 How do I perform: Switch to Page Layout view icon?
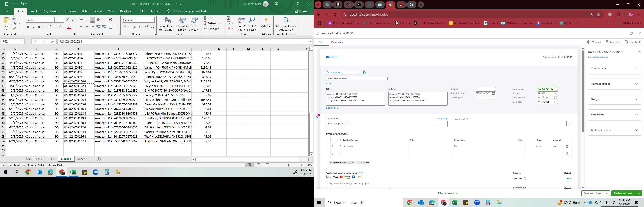pyautogui.click(x=258, y=165)
